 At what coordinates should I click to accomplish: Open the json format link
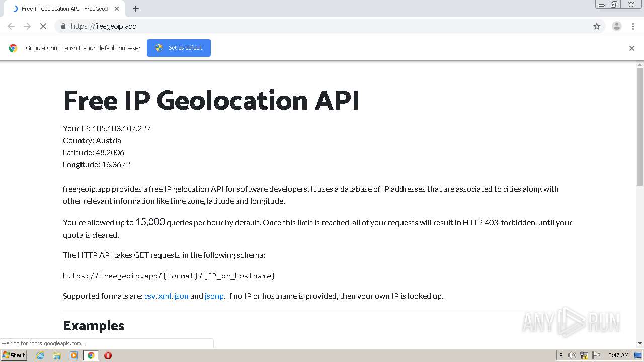tap(181, 296)
